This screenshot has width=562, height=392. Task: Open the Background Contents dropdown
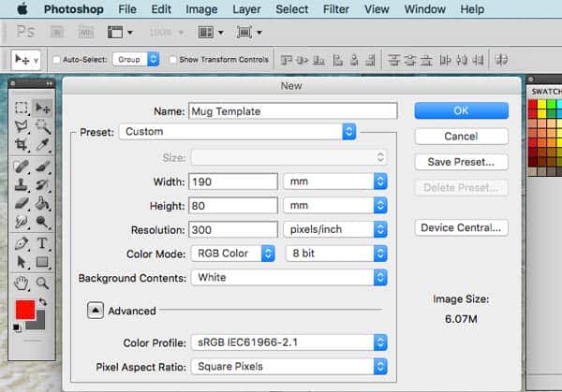289,278
